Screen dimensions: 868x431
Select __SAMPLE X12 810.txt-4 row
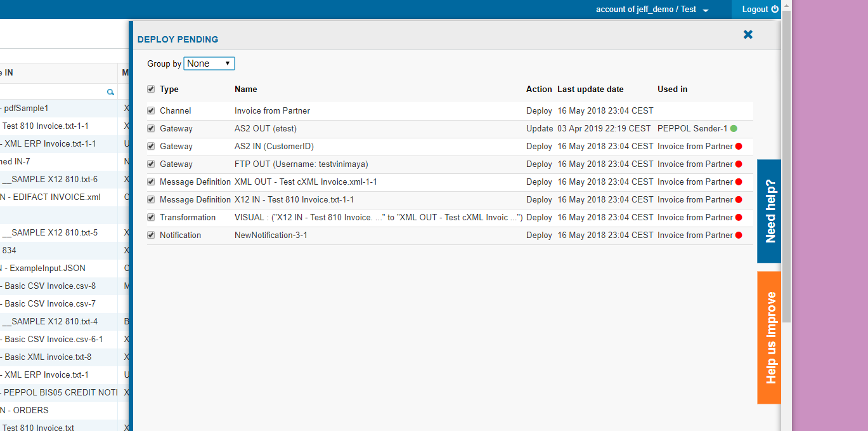(58, 321)
